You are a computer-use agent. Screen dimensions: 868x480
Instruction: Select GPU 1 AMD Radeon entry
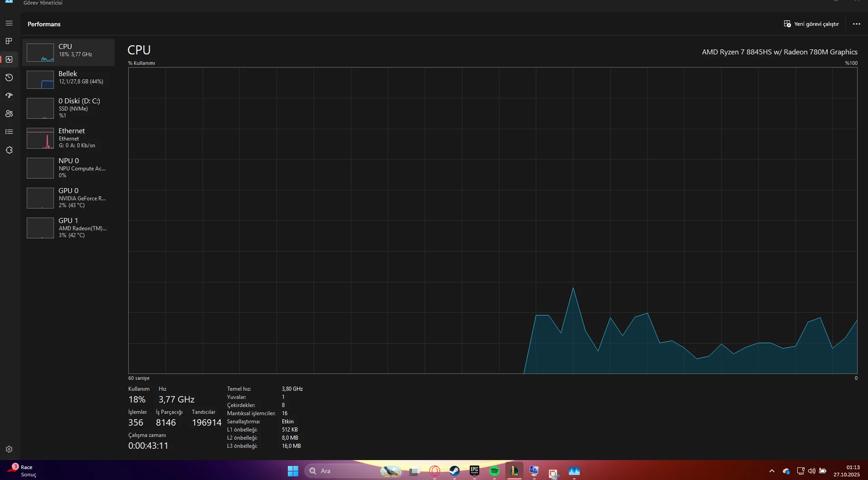tap(68, 228)
